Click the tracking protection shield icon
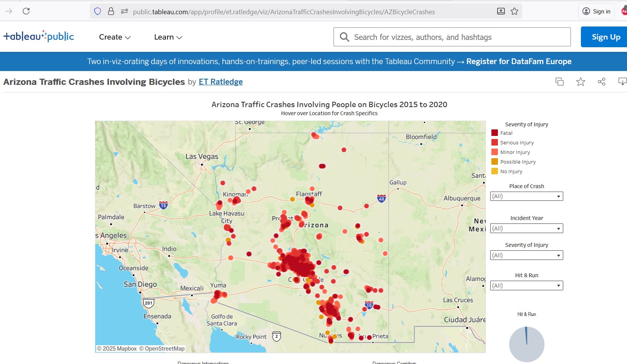This screenshot has height=364, width=627. (x=98, y=12)
